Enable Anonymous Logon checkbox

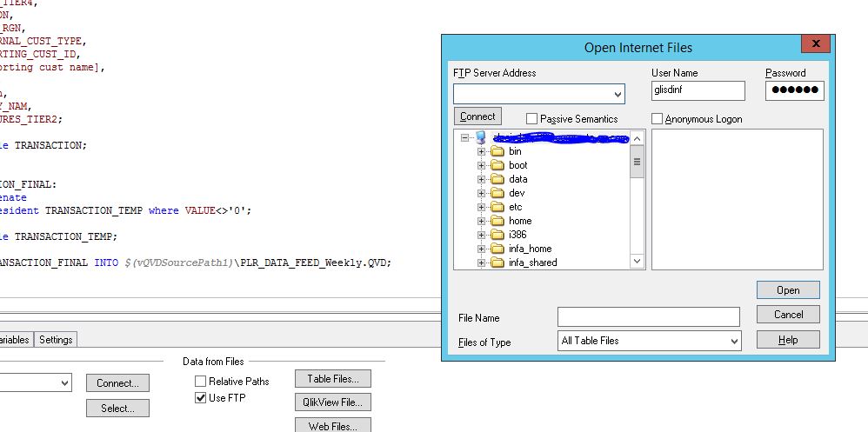[657, 119]
